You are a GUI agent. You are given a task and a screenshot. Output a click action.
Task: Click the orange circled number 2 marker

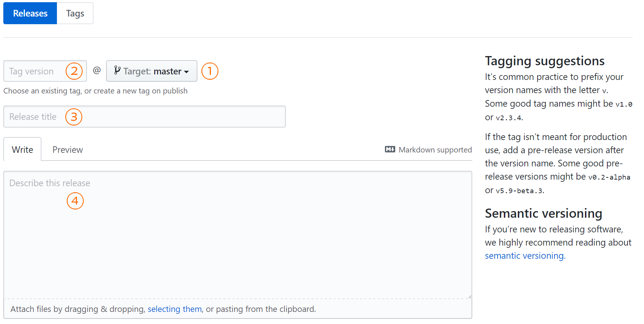tap(74, 71)
